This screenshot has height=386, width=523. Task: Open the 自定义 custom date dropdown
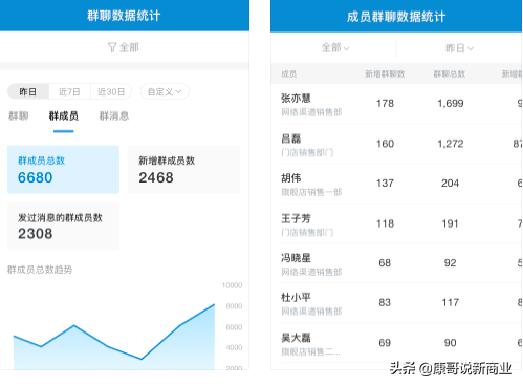pos(164,91)
